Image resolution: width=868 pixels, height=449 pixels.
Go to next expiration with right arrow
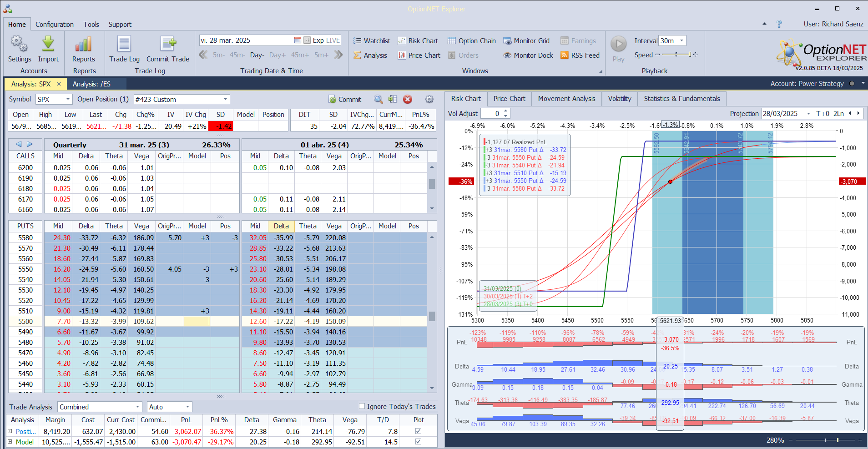(x=30, y=144)
